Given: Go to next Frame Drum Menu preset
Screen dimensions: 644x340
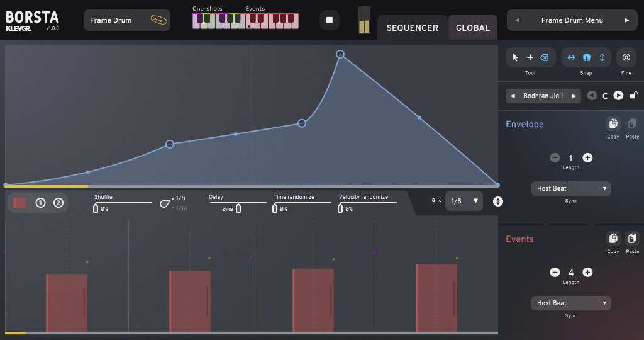Looking at the screenshot, I should [x=627, y=20].
